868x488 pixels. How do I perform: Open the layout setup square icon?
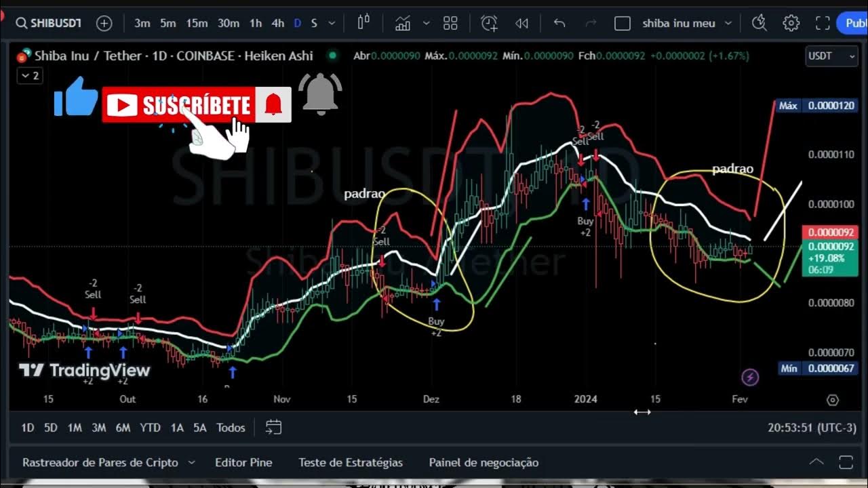point(623,23)
